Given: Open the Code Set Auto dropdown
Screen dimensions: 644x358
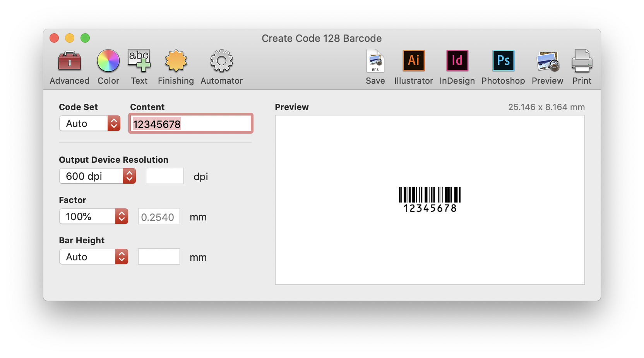Looking at the screenshot, I should pyautogui.click(x=90, y=124).
